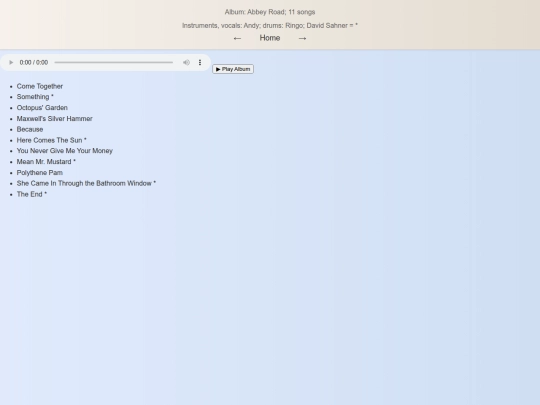The height and width of the screenshot is (405, 540).
Task: Choose the song The End *
Action: click(x=32, y=194)
